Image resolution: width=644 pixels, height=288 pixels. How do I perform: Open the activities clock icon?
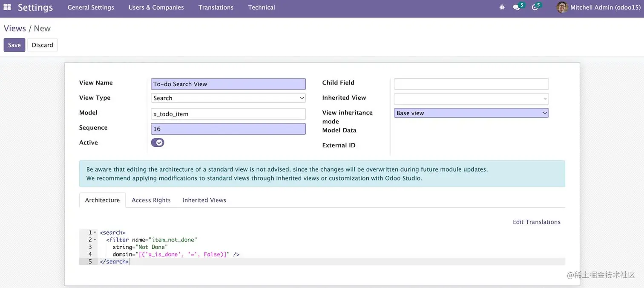[535, 7]
